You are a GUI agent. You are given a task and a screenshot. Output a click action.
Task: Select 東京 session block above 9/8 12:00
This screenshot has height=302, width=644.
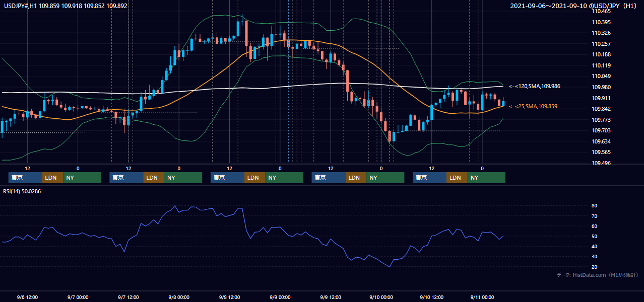[227, 178]
